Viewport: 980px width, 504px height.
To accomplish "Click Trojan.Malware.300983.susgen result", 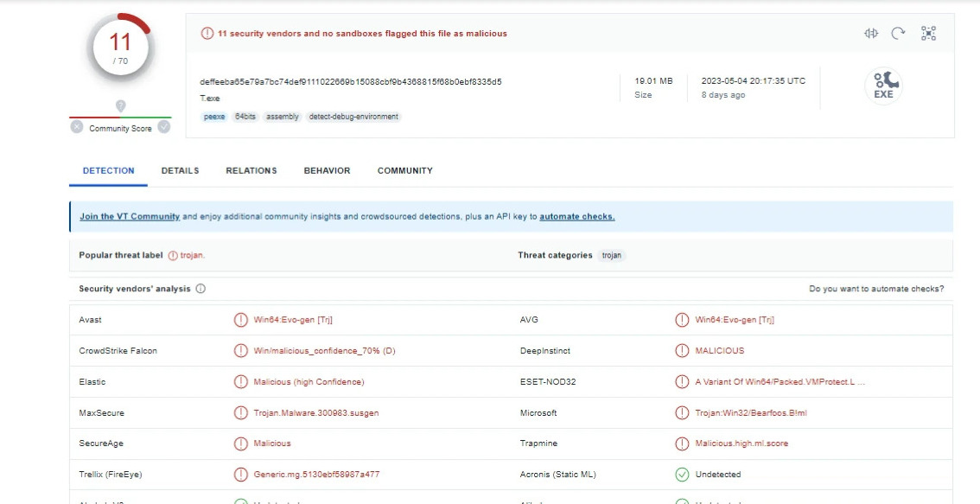I will (x=316, y=412).
